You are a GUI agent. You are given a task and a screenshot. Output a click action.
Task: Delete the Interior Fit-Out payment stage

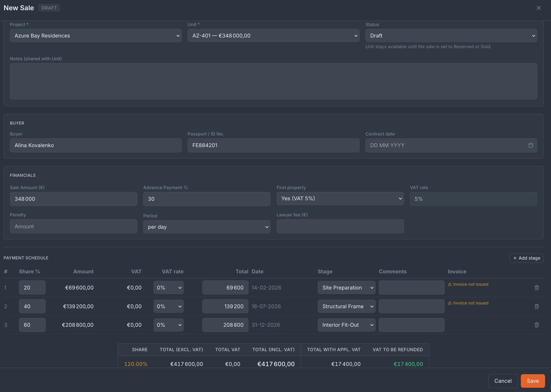(x=537, y=325)
